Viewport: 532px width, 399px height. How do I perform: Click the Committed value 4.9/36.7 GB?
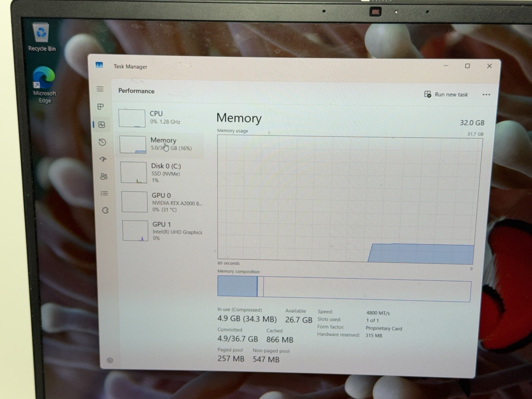point(238,339)
